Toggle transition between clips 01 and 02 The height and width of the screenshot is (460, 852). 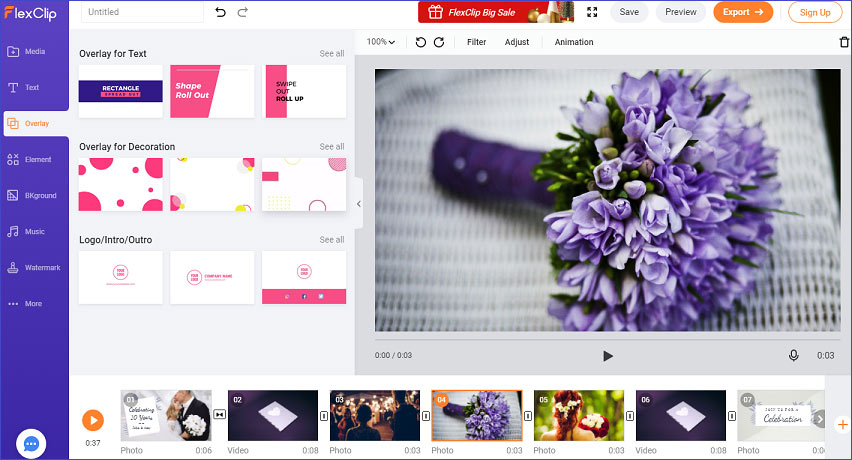[x=220, y=414]
